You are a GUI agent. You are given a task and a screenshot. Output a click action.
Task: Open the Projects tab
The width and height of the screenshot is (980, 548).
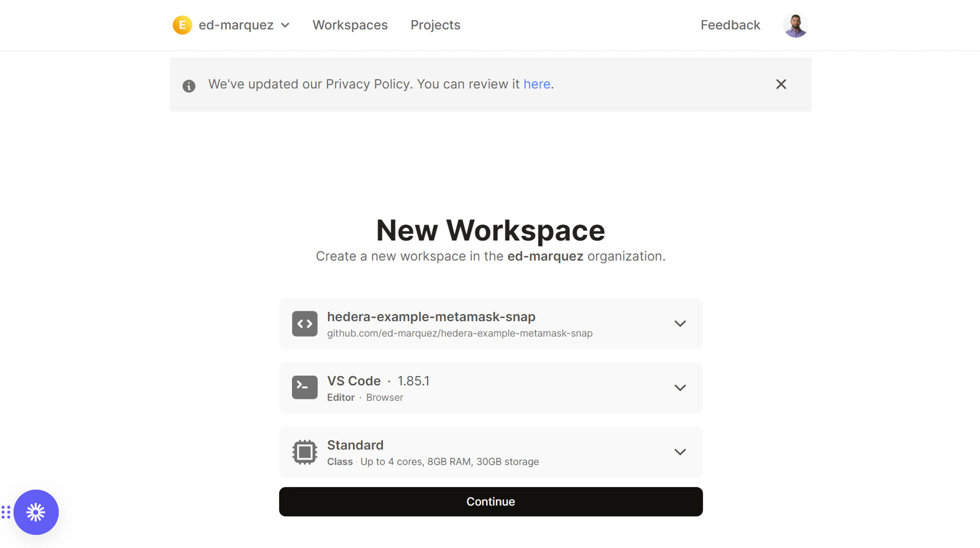point(435,25)
